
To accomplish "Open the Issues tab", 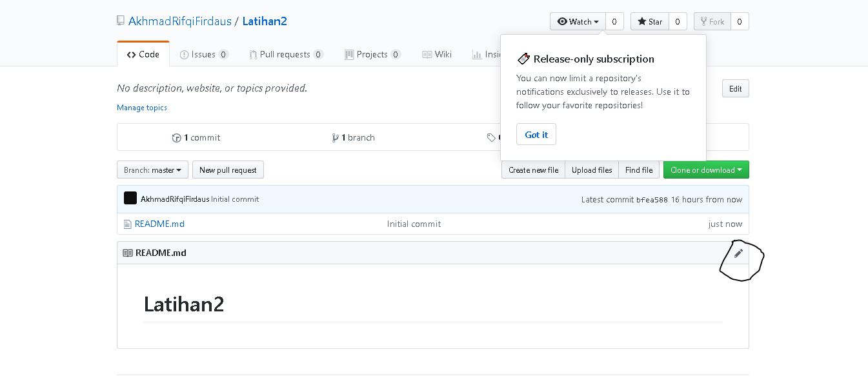I will coord(204,54).
